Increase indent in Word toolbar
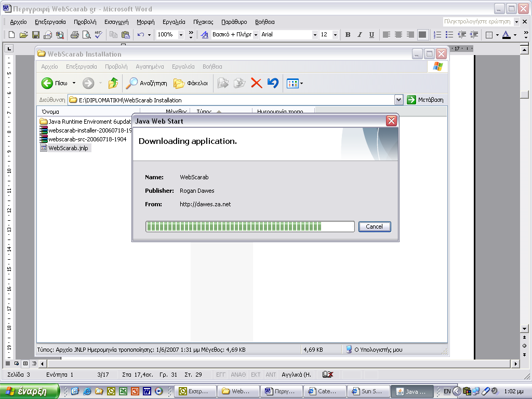Viewport: 532px width, 399px height. click(x=474, y=35)
